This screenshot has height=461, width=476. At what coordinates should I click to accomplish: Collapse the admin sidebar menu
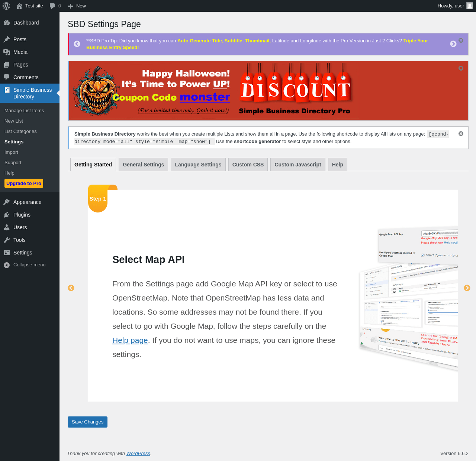(x=30, y=265)
